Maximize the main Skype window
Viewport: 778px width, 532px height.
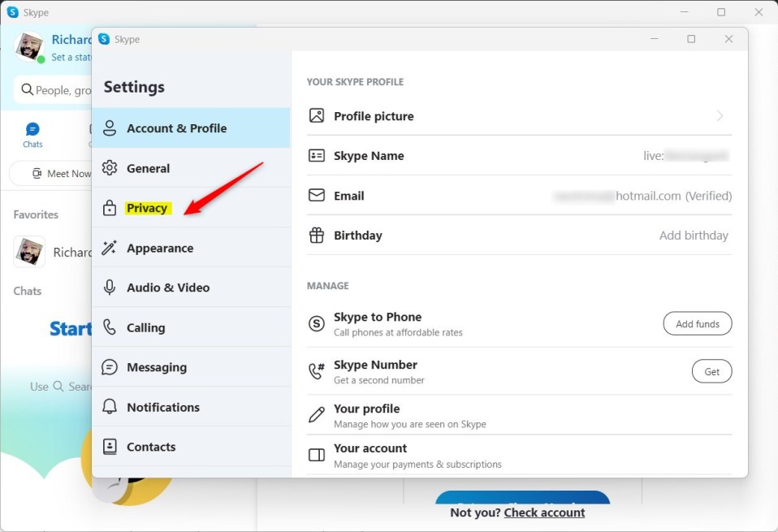(x=721, y=12)
